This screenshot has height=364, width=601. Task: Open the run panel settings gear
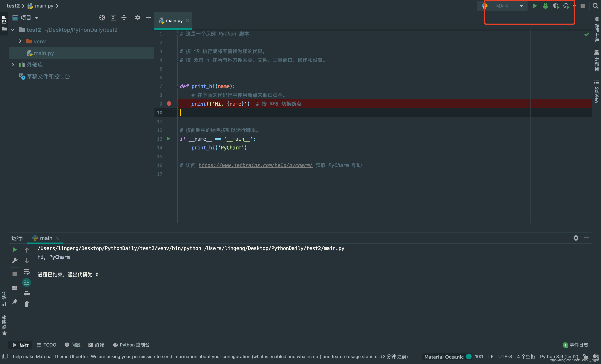(576, 238)
